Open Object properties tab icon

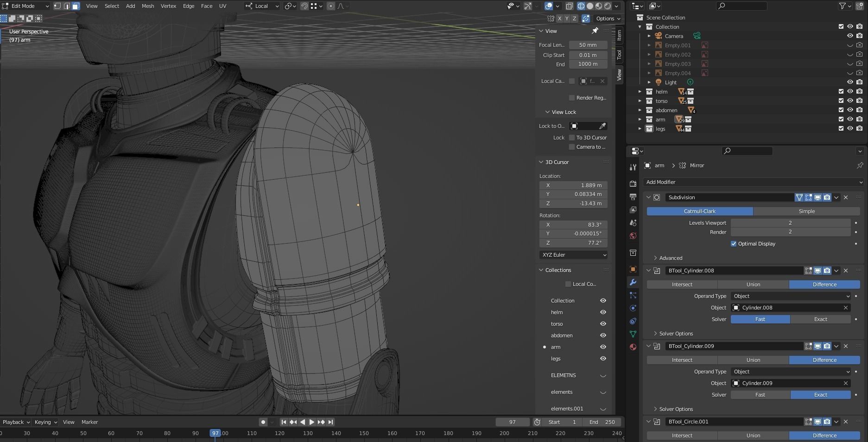pos(633,269)
